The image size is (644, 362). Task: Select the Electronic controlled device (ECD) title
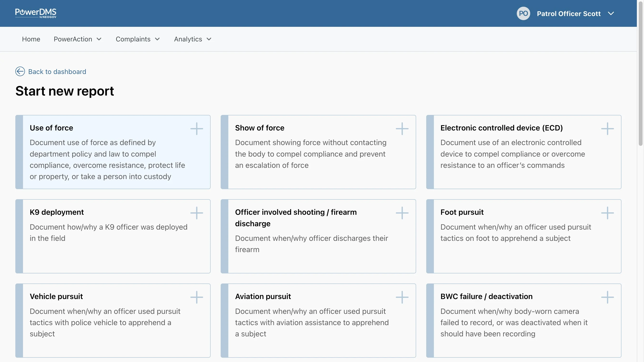(501, 128)
